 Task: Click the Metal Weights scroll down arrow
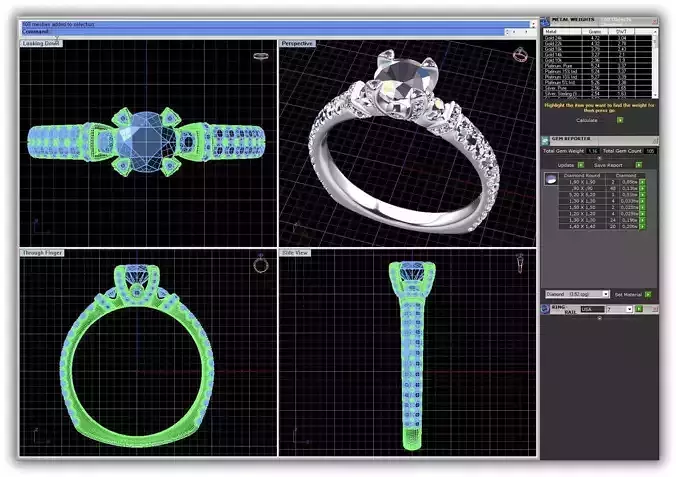point(655,95)
